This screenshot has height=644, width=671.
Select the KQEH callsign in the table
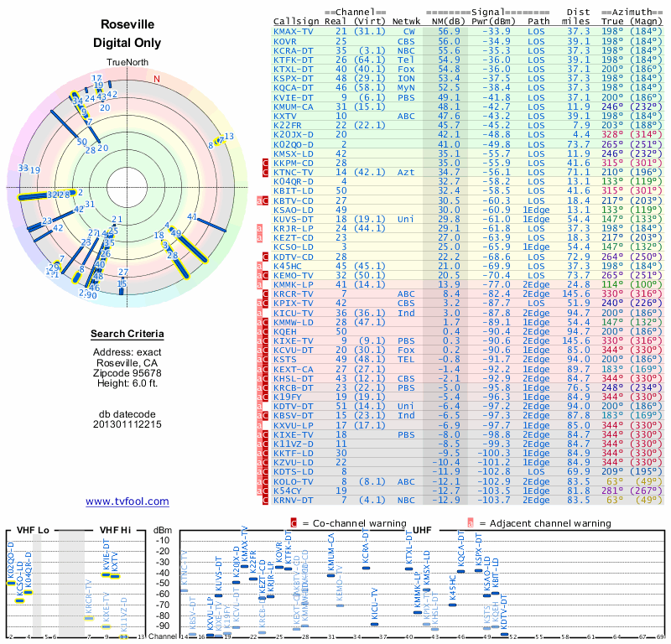(284, 331)
